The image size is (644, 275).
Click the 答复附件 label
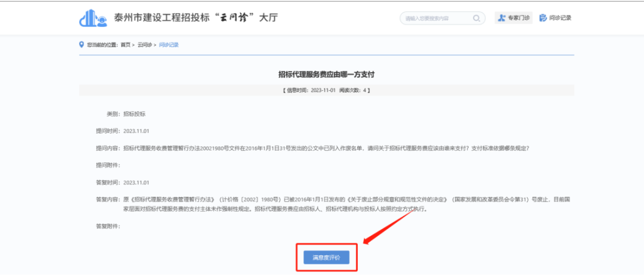pos(108,226)
